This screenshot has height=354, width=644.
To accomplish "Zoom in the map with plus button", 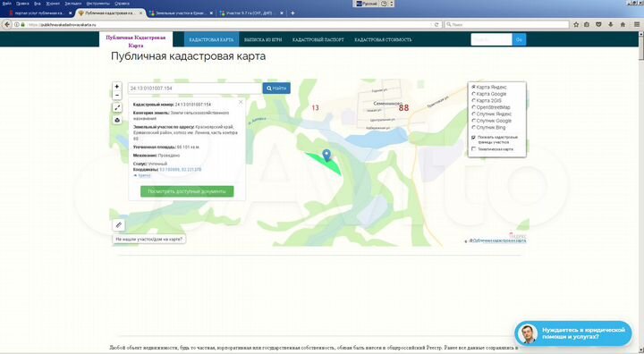I will 117,86.
